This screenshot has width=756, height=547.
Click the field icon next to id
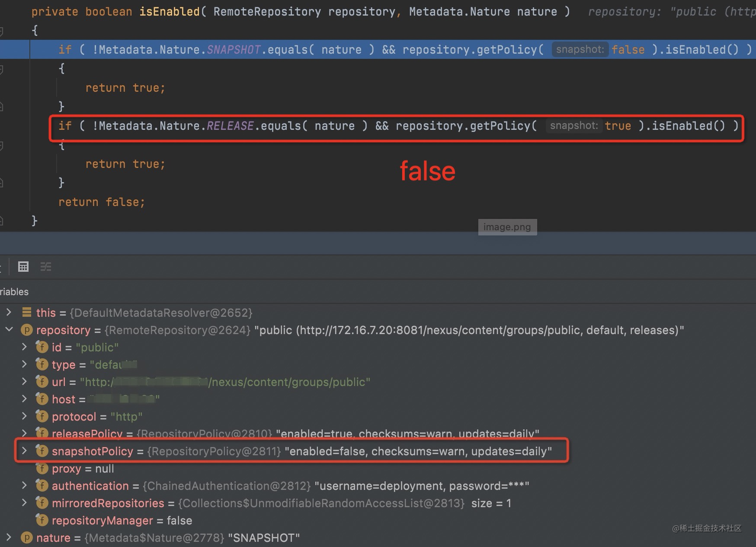42,347
